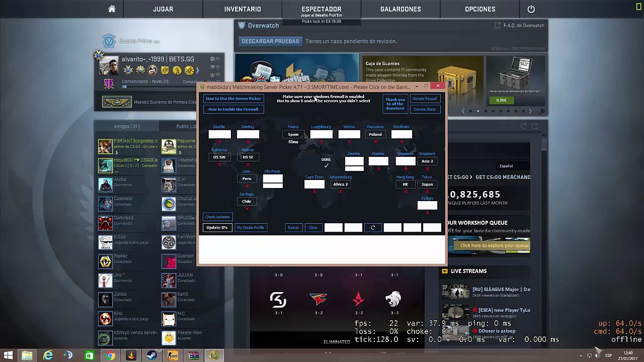Click DESCARGAR PRUEBAS button
Viewport: 644px width, 362px height.
click(270, 41)
